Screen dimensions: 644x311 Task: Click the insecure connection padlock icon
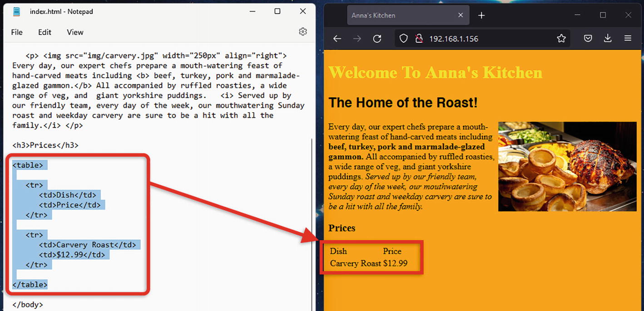419,39
